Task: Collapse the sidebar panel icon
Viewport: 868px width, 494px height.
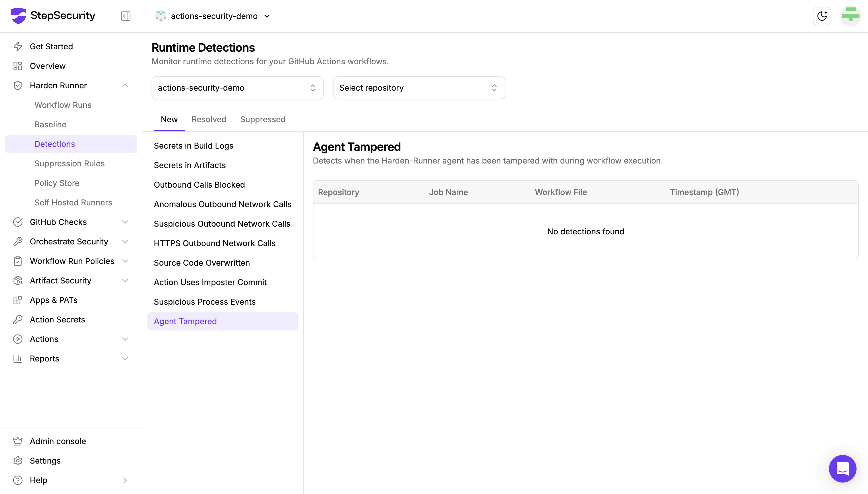Action: (x=126, y=16)
